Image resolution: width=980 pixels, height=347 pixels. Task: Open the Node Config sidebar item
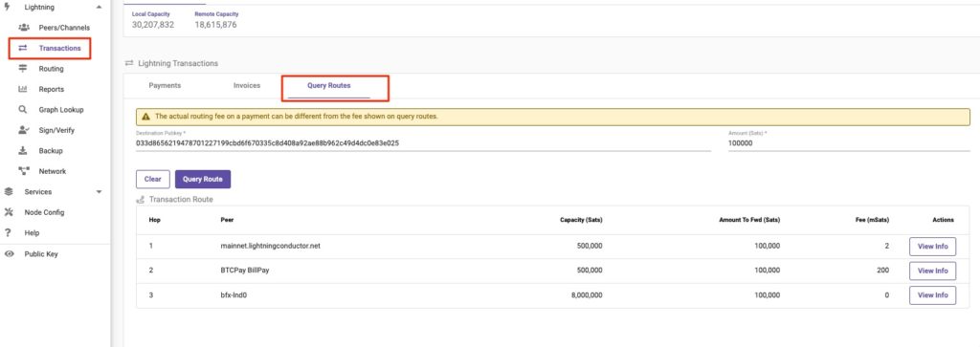(x=44, y=212)
